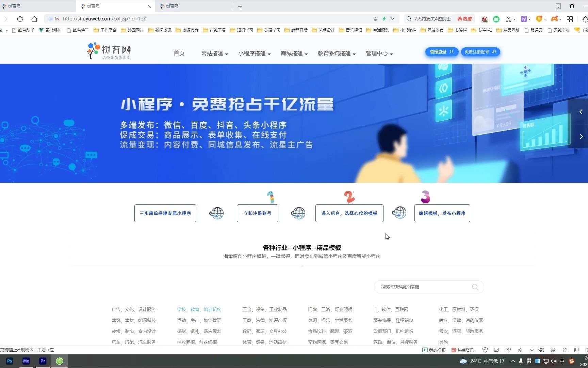Select 餐饮、酒店、旅游服务 category
The height and width of the screenshot is (368, 588).
click(461, 331)
